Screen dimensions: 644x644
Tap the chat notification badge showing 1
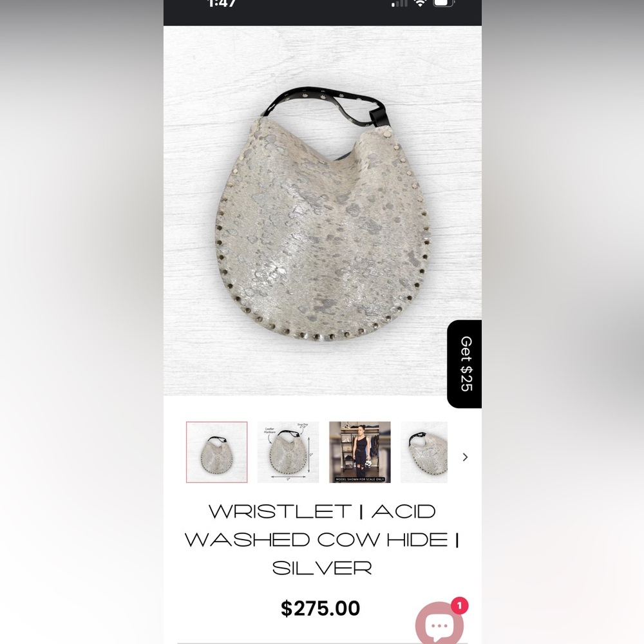(x=459, y=605)
